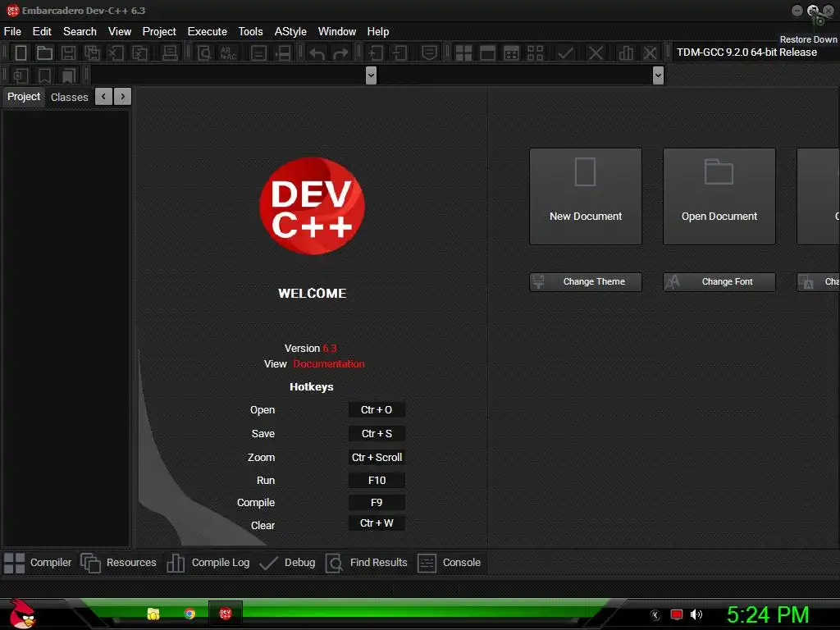Switch to the Classes side tab
Image resolution: width=840 pixels, height=630 pixels.
(69, 97)
